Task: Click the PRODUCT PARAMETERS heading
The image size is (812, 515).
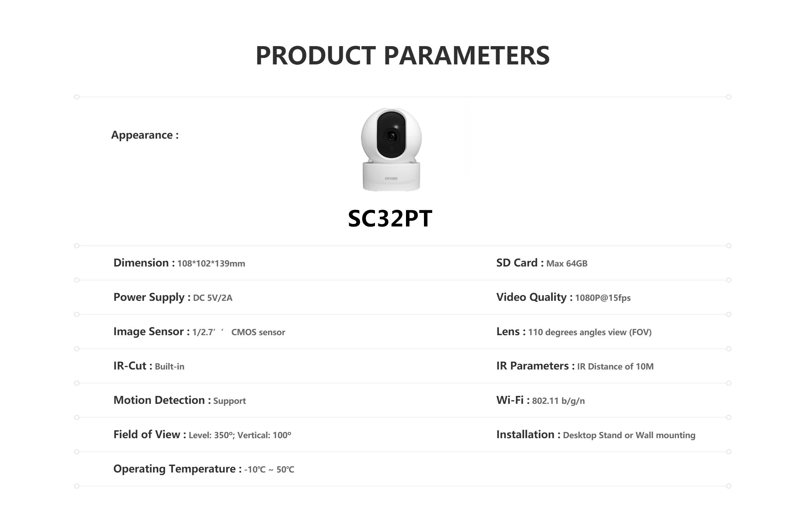Action: click(x=403, y=56)
